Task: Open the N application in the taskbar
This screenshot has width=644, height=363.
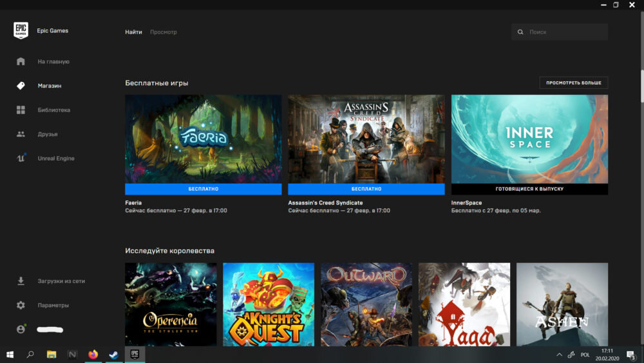Action: pos(72,355)
